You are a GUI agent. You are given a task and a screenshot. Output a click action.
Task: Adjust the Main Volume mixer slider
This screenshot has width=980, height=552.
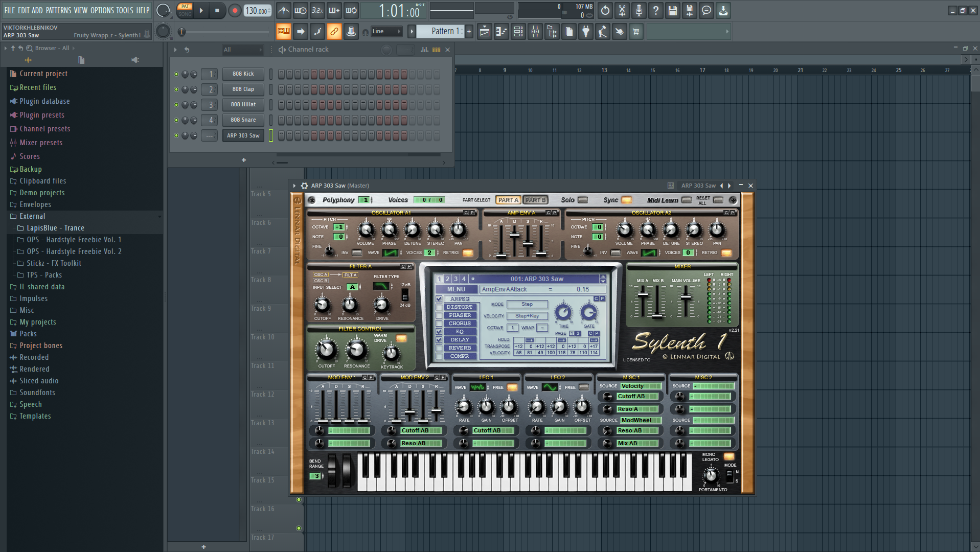pyautogui.click(x=686, y=296)
